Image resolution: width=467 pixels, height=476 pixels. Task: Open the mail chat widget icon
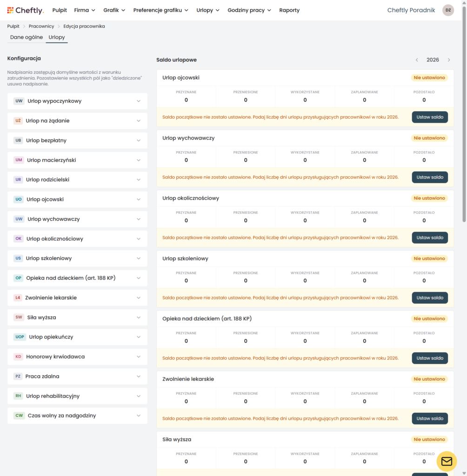tap(447, 462)
